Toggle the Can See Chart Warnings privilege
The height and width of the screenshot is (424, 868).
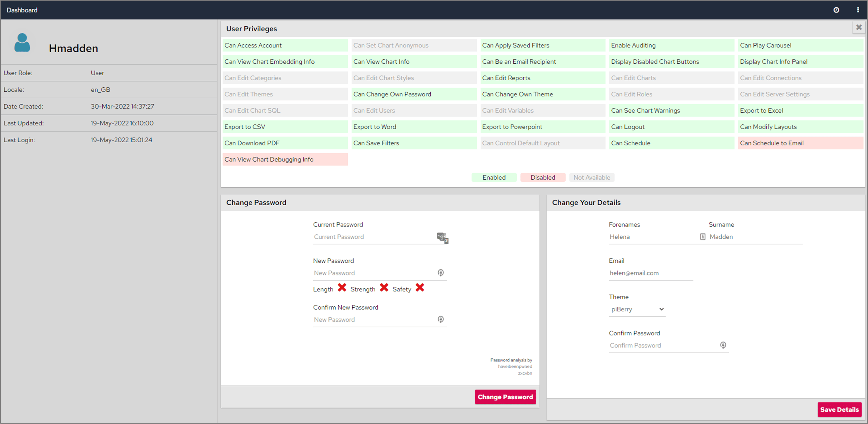[x=672, y=111]
